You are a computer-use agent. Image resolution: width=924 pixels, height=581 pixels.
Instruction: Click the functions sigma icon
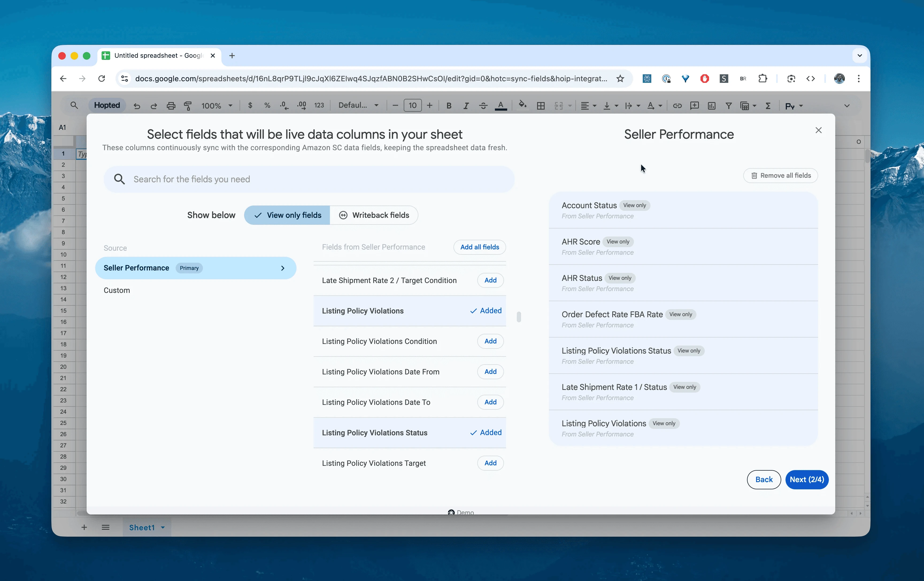pyautogui.click(x=768, y=106)
